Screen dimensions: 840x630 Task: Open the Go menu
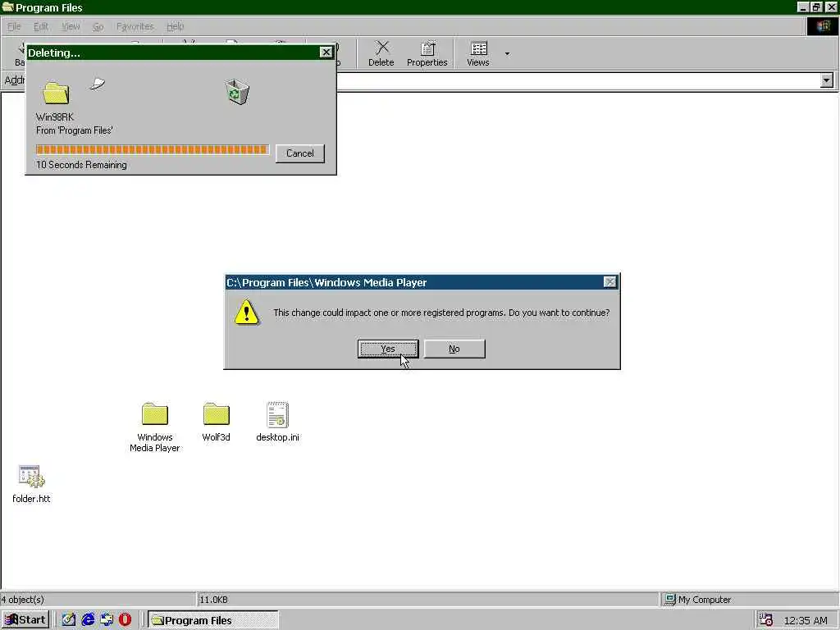(x=98, y=26)
